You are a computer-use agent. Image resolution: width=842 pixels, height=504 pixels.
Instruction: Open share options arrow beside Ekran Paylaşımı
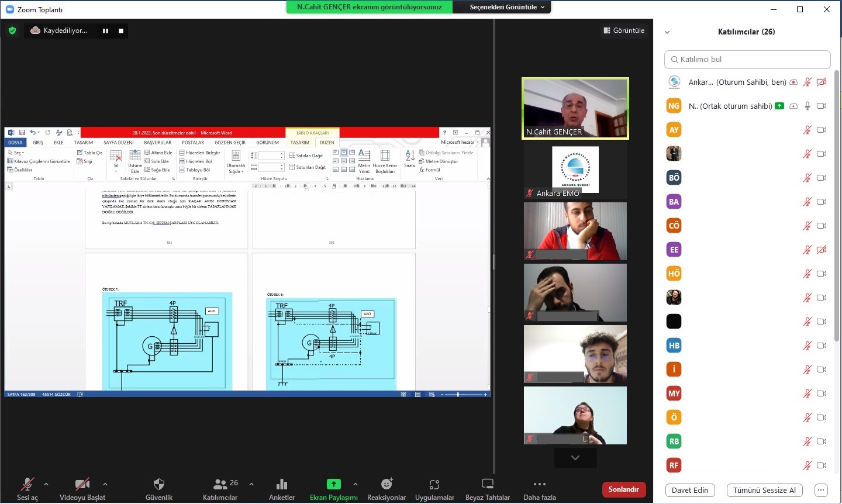(356, 484)
